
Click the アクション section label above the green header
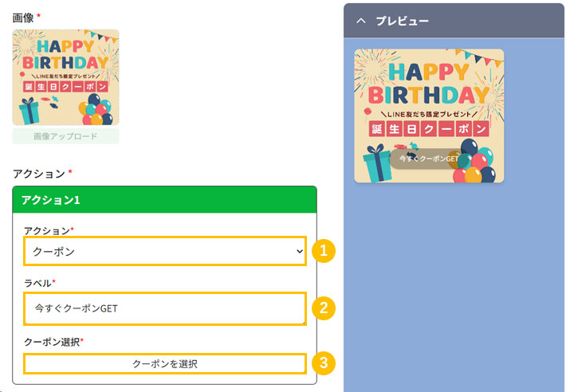pos(39,173)
